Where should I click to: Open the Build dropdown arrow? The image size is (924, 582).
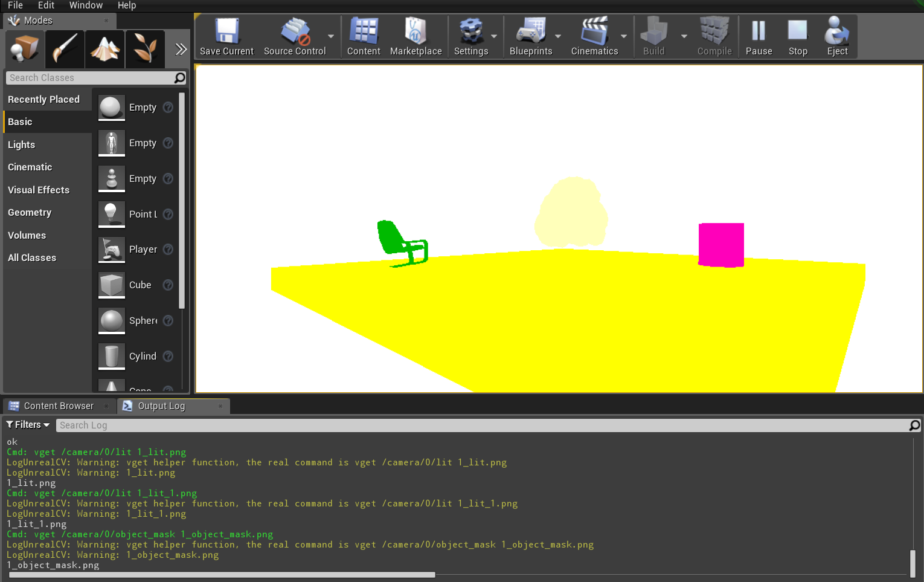point(683,37)
